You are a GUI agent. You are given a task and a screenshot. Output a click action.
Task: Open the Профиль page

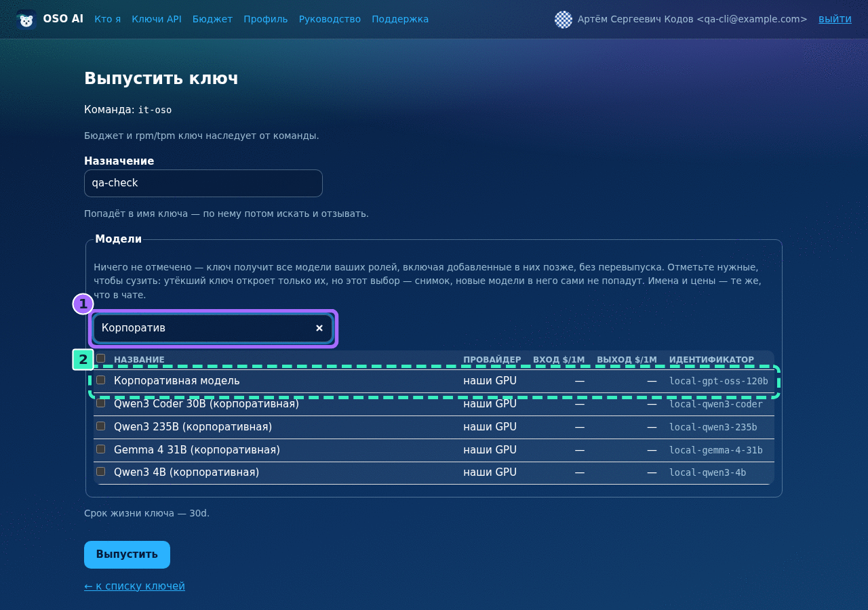coord(266,19)
